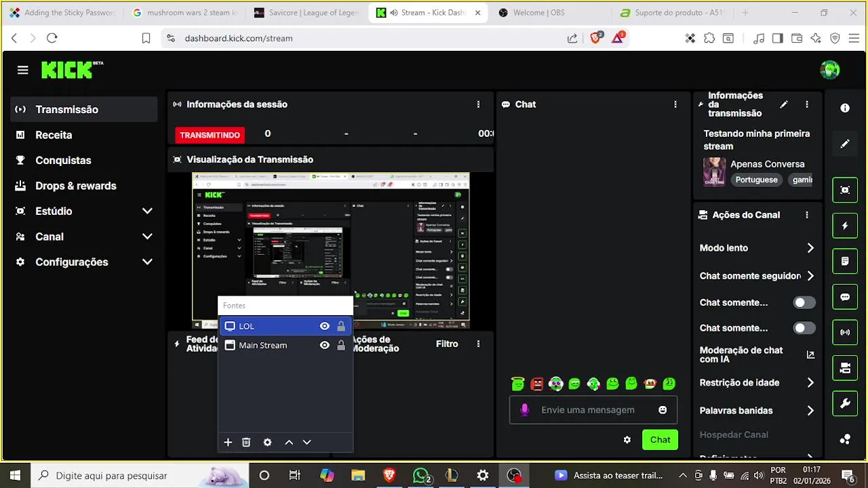Toggle the stream preview widget rail icon
This screenshot has height=488, width=868.
tap(845, 190)
